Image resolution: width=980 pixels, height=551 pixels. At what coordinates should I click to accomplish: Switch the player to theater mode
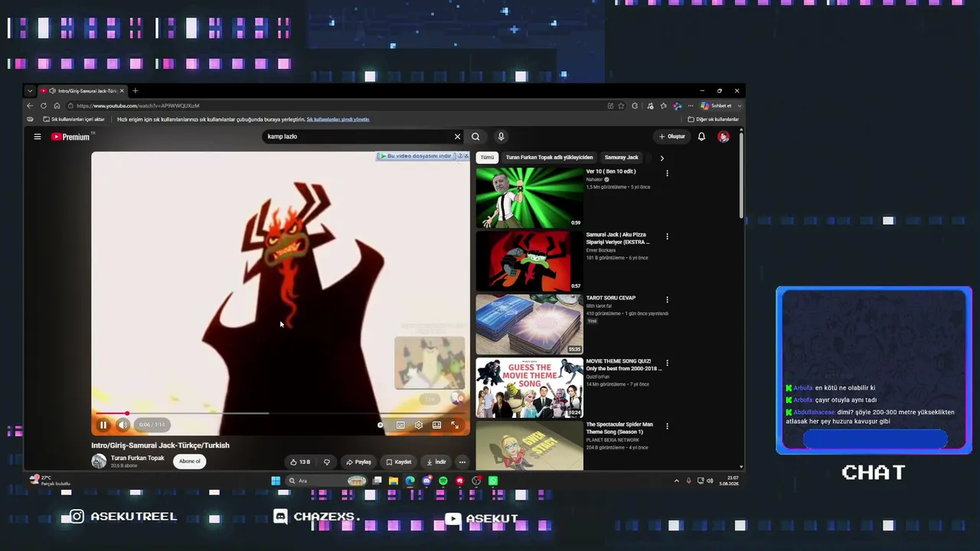[436, 425]
